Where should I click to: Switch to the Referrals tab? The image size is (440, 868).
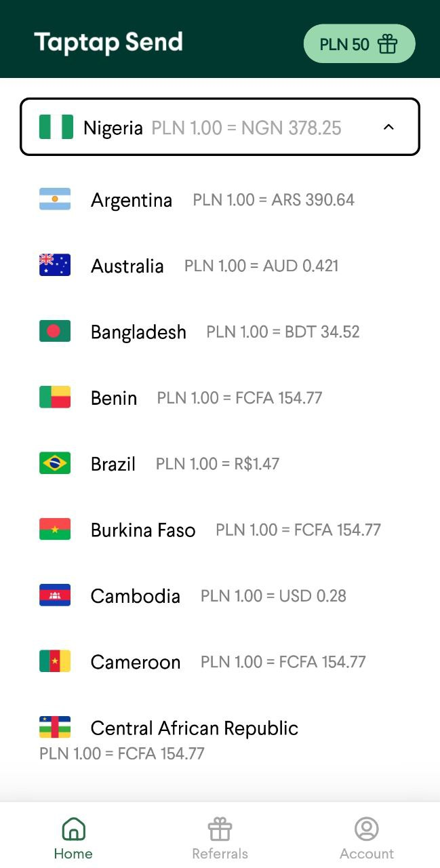tap(220, 839)
